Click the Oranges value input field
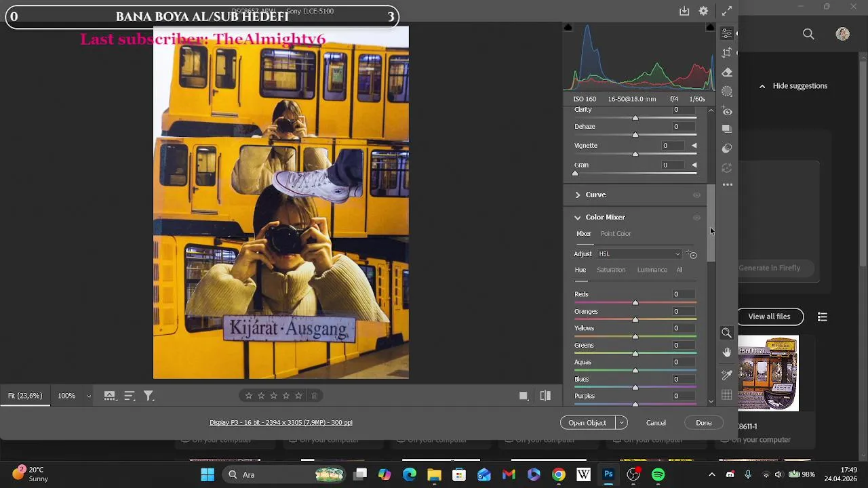Screen dimensions: 868x488 click(x=684, y=312)
